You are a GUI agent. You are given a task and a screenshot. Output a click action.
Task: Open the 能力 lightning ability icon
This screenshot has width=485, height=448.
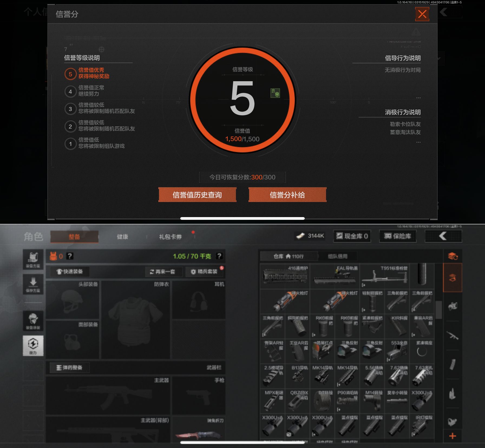point(33,346)
